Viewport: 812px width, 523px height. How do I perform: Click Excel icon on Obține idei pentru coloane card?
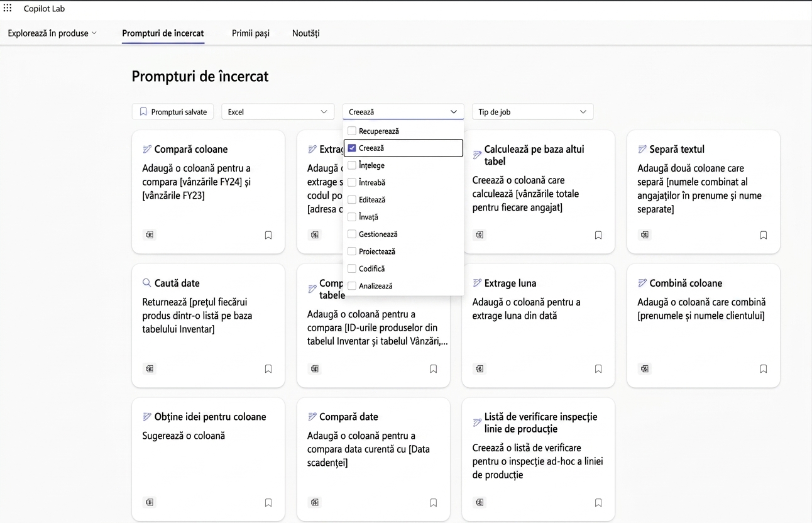point(150,503)
